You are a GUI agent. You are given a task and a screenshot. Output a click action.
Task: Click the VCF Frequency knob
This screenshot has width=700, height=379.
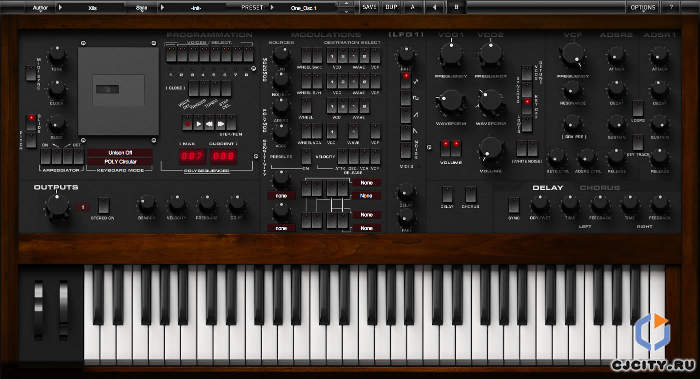pyautogui.click(x=573, y=54)
